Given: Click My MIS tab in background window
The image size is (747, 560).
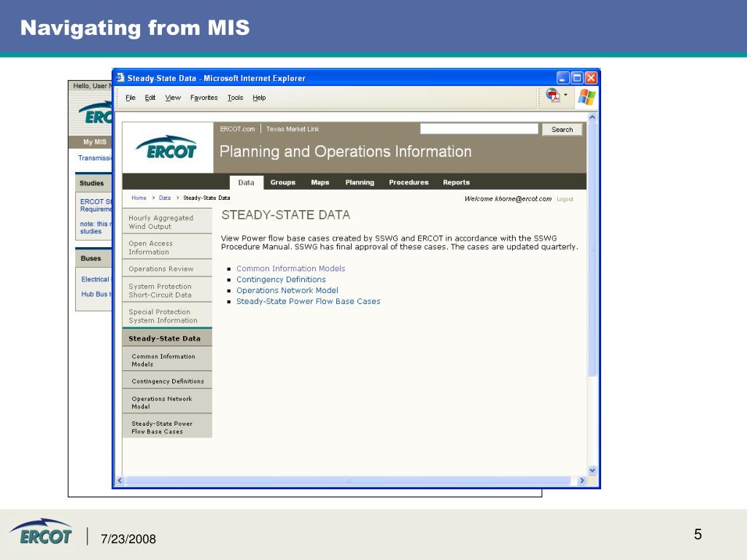Looking at the screenshot, I should point(94,142).
